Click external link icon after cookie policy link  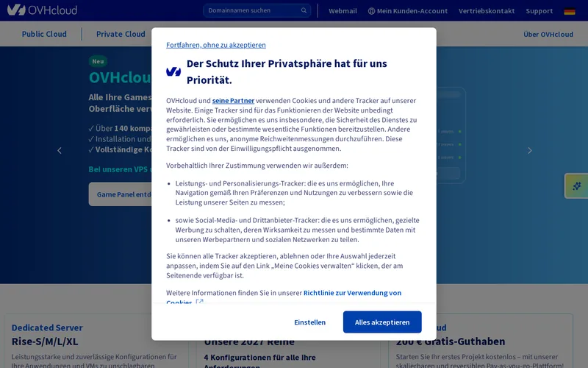[199, 302]
